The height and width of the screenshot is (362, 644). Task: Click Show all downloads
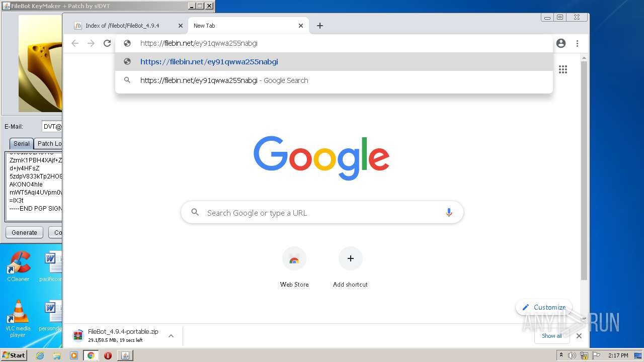pyautogui.click(x=552, y=336)
